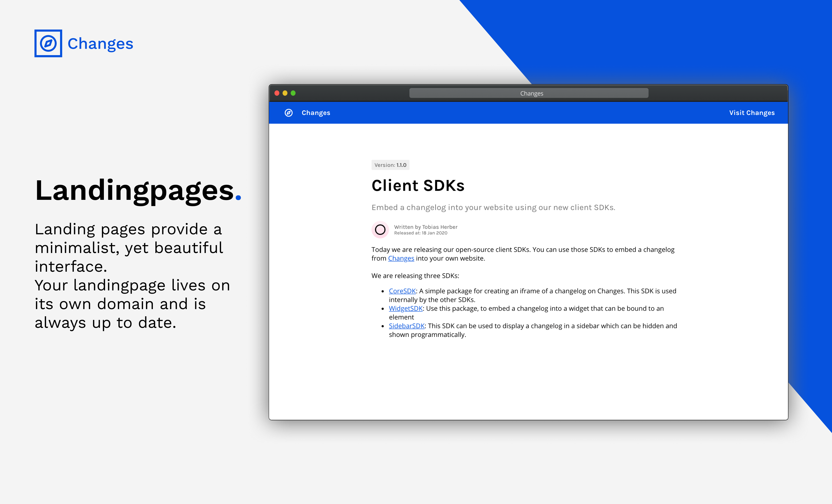Open the WidgetSDK link
The image size is (832, 504).
[x=405, y=309]
